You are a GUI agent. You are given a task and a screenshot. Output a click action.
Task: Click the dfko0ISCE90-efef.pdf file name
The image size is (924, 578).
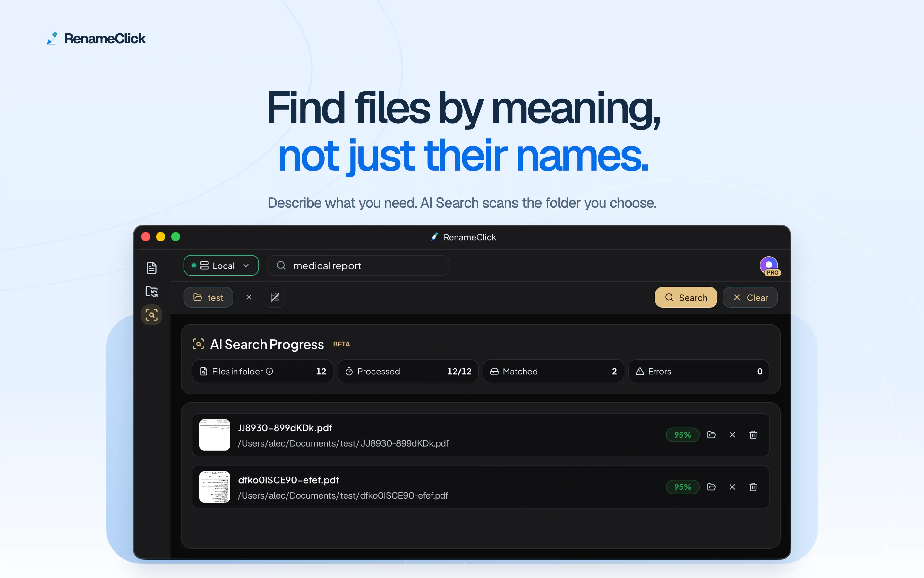click(x=289, y=480)
